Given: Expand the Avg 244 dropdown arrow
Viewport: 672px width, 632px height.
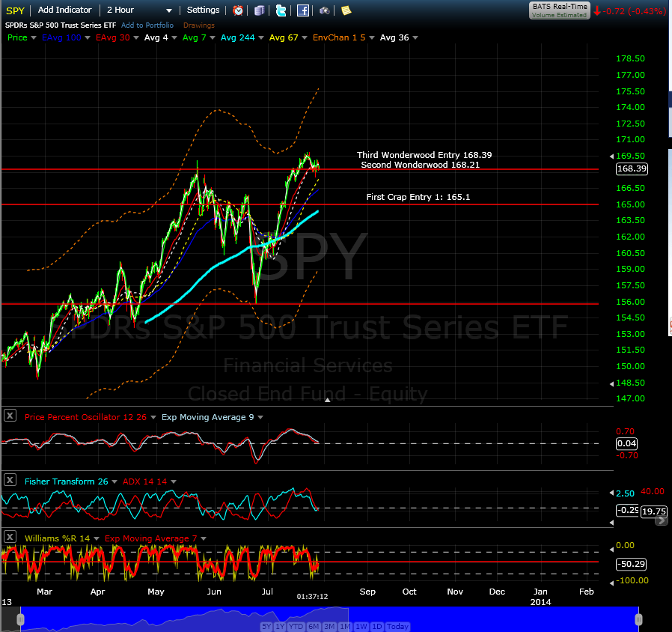Looking at the screenshot, I should click(260, 37).
